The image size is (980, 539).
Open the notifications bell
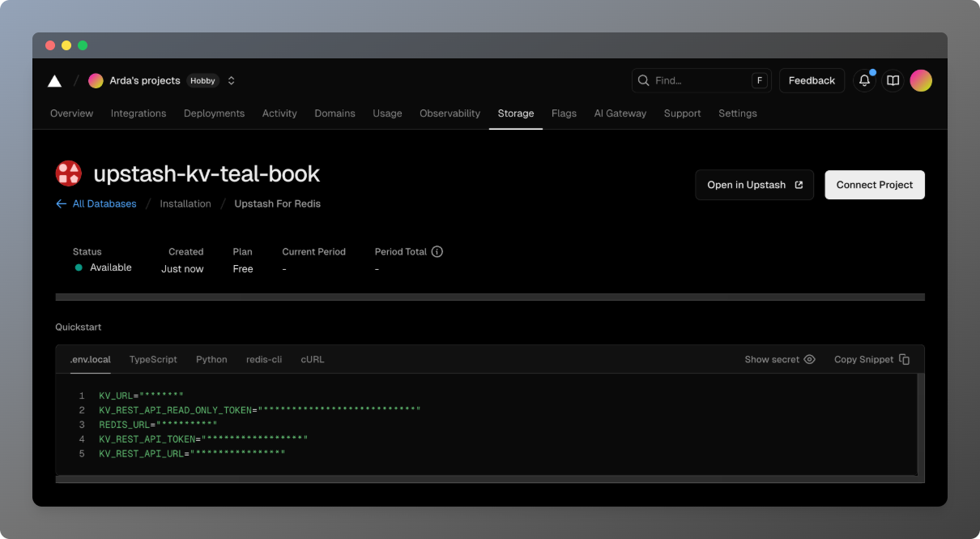click(865, 80)
